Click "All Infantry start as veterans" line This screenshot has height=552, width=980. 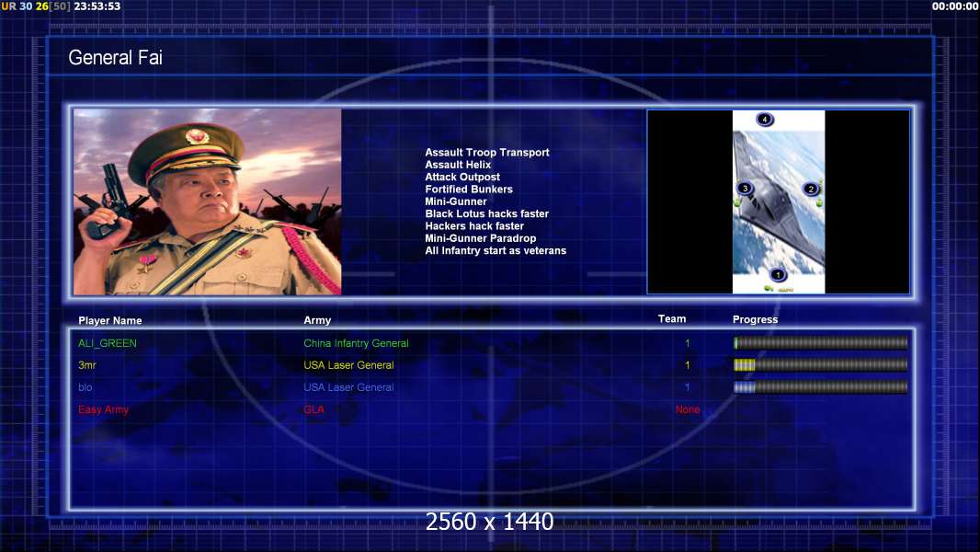click(x=496, y=250)
